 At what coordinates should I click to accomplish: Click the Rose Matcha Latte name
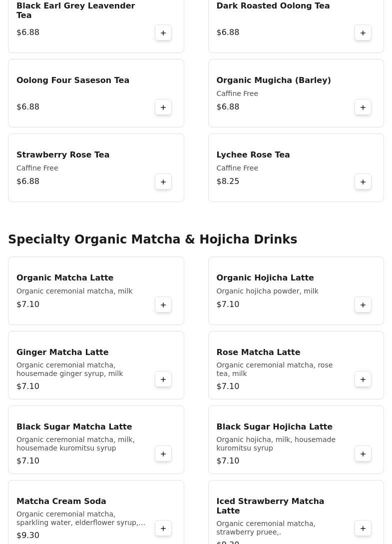pyautogui.click(x=258, y=352)
